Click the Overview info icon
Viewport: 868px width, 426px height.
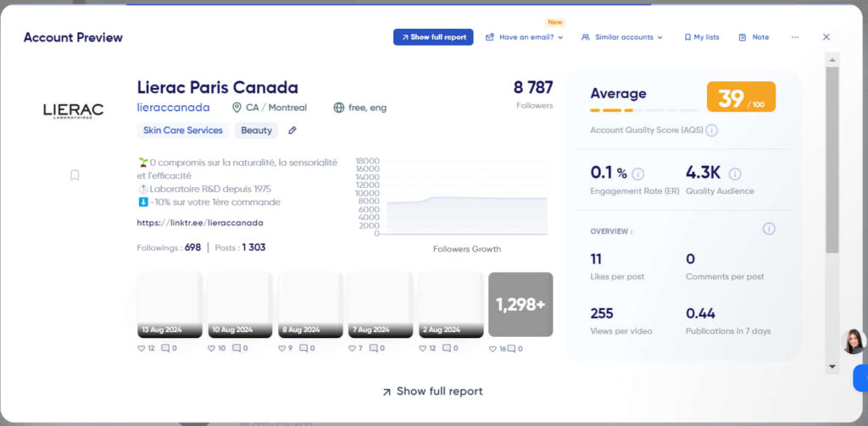coord(769,229)
